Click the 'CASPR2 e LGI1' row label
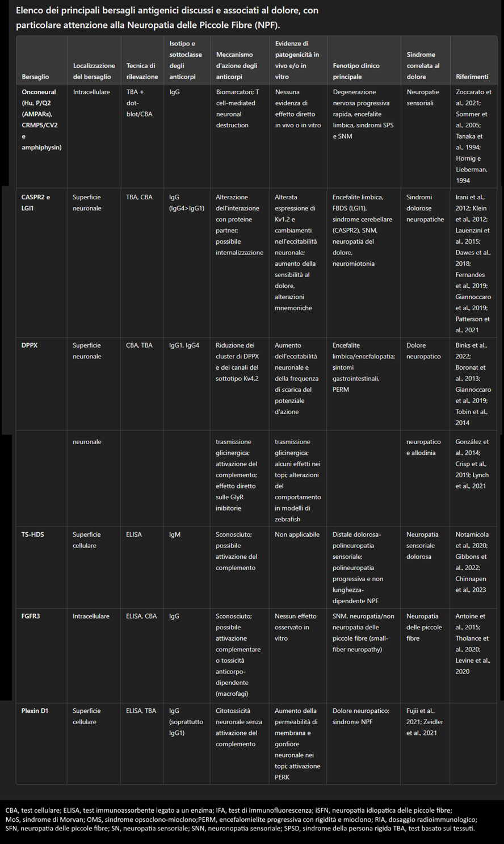Viewport: 504px width, 844px height. [x=36, y=203]
